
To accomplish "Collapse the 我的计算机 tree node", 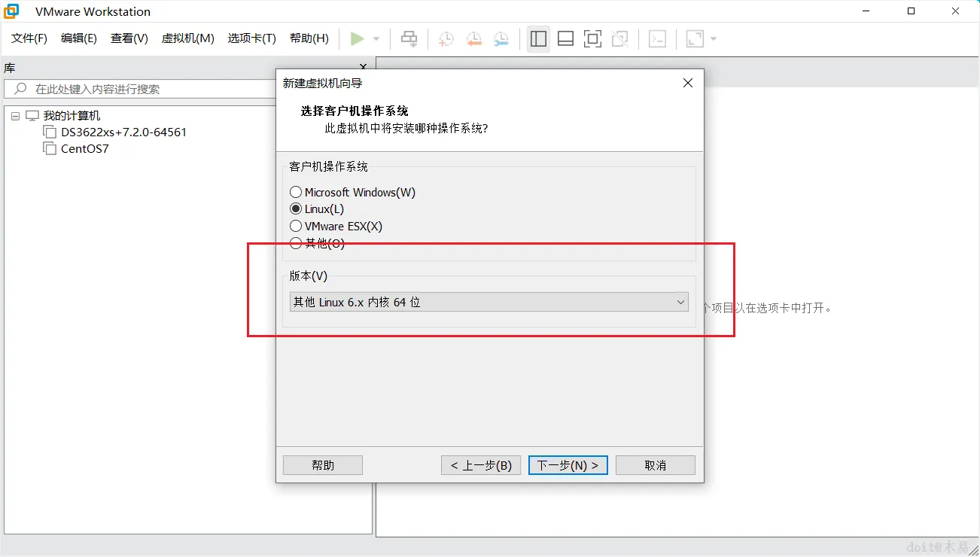I will (x=15, y=116).
